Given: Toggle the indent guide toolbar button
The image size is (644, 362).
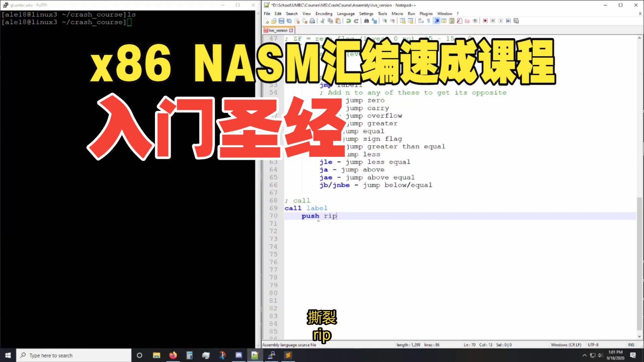Looking at the screenshot, I should click(x=437, y=21).
